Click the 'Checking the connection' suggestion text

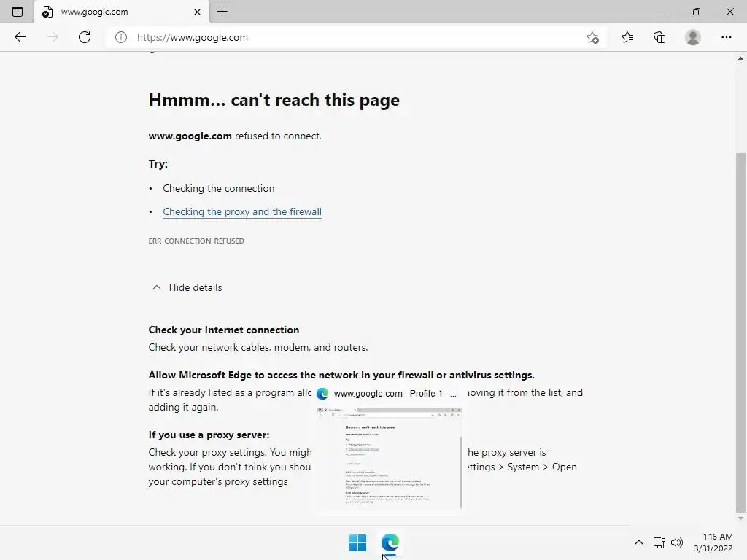[219, 189]
